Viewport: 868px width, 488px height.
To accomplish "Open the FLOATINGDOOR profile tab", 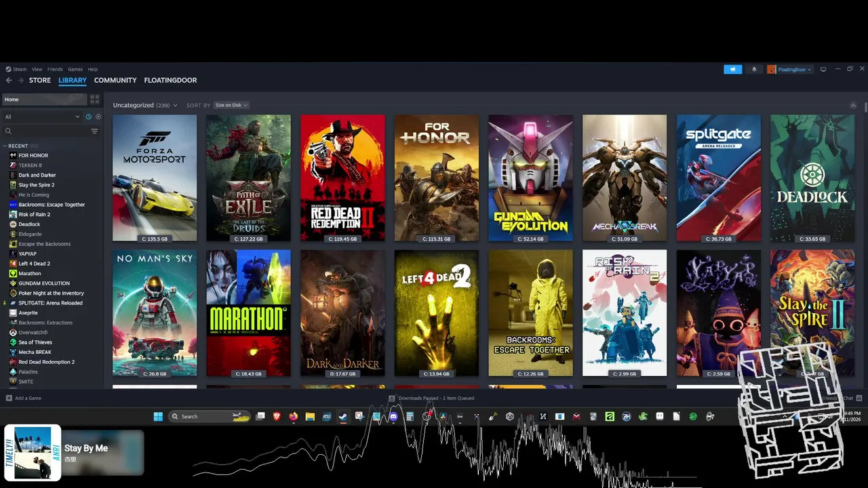I will tap(170, 80).
